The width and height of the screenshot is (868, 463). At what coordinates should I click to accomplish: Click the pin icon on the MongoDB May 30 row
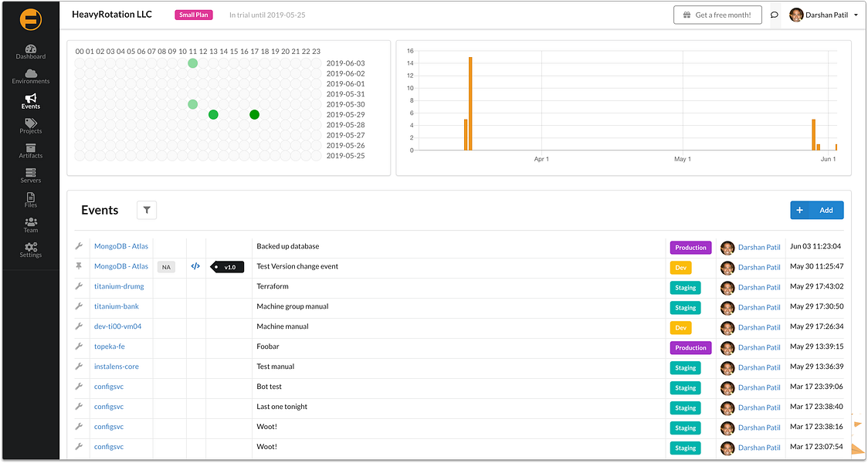tap(80, 266)
